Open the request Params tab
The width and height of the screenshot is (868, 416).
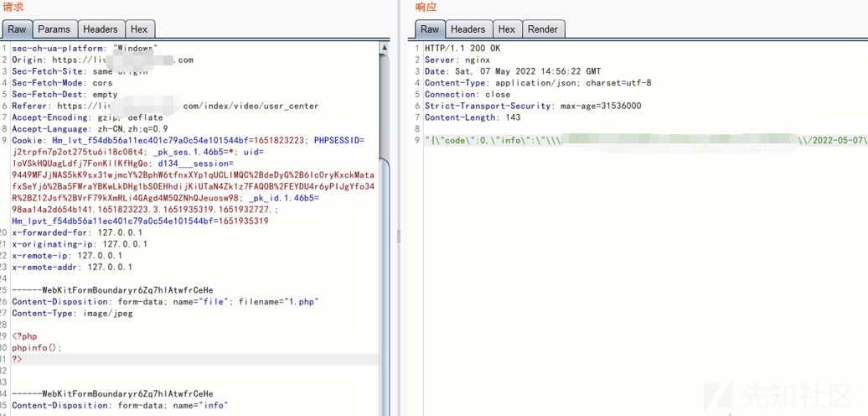tap(54, 29)
